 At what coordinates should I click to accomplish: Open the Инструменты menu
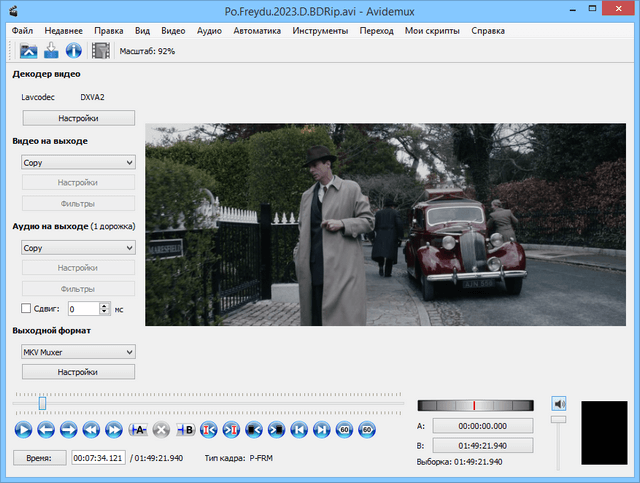pyautogui.click(x=320, y=31)
